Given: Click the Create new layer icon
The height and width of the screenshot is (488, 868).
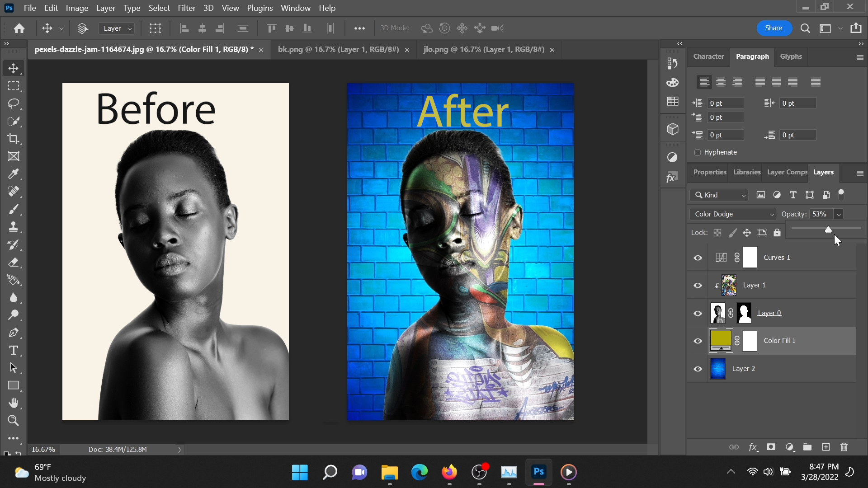Looking at the screenshot, I should tap(826, 447).
